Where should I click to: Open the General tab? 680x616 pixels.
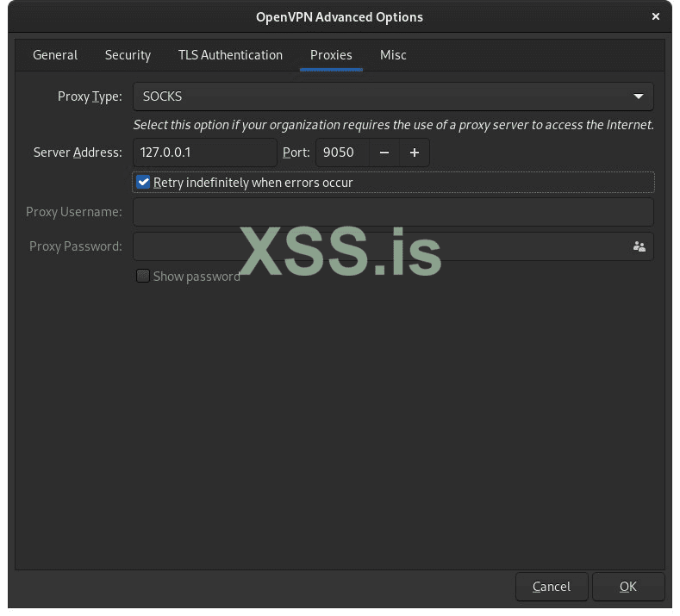pyautogui.click(x=55, y=55)
